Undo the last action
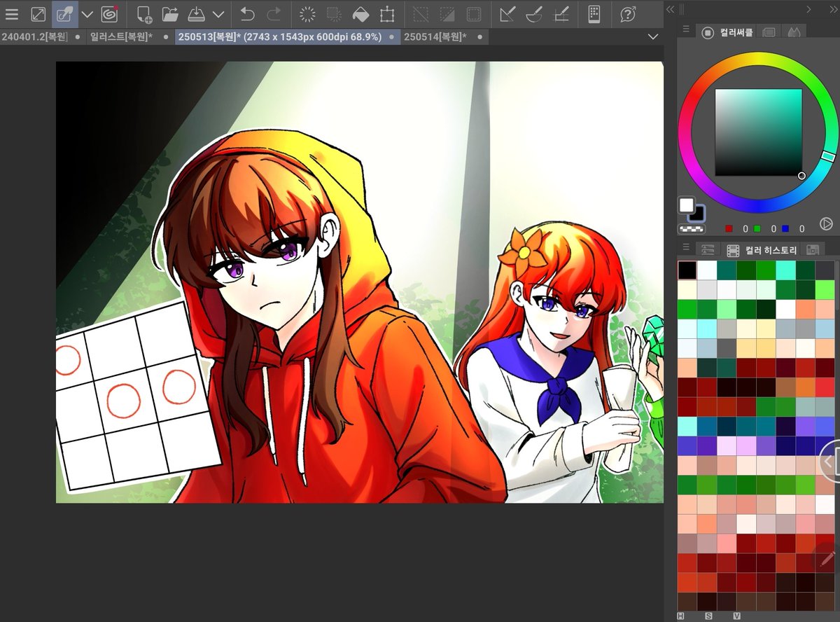The width and height of the screenshot is (840, 622). 247,14
